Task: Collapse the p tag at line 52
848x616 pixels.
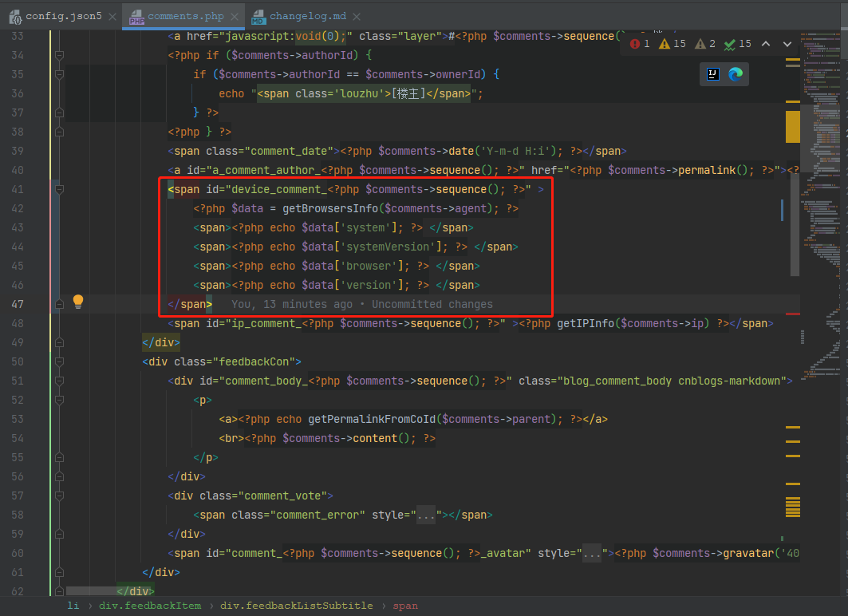Action: click(x=60, y=400)
